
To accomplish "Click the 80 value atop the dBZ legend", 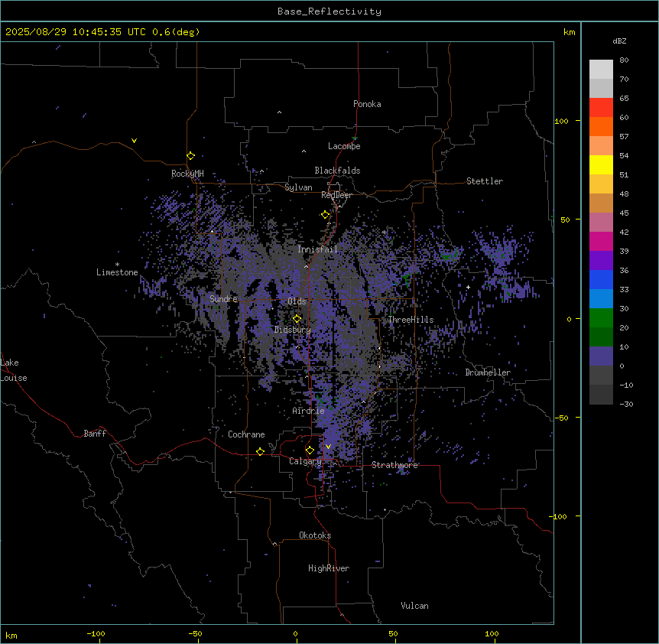I will [x=624, y=60].
